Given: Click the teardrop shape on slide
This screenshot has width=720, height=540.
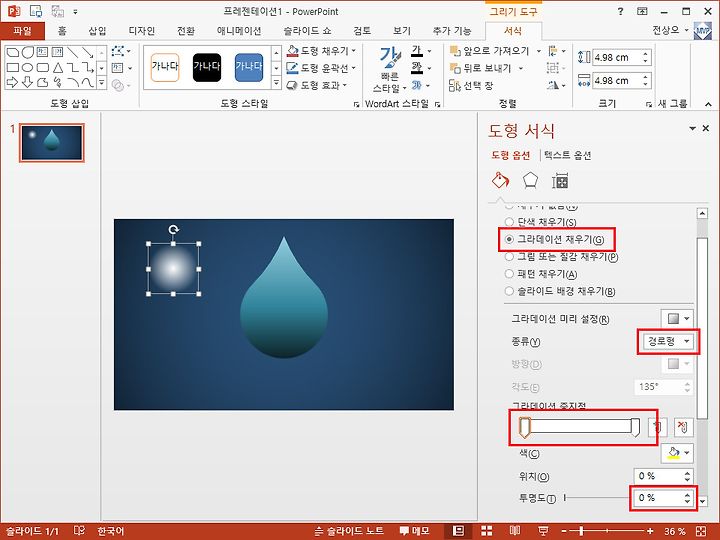Looking at the screenshot, I should (284, 303).
